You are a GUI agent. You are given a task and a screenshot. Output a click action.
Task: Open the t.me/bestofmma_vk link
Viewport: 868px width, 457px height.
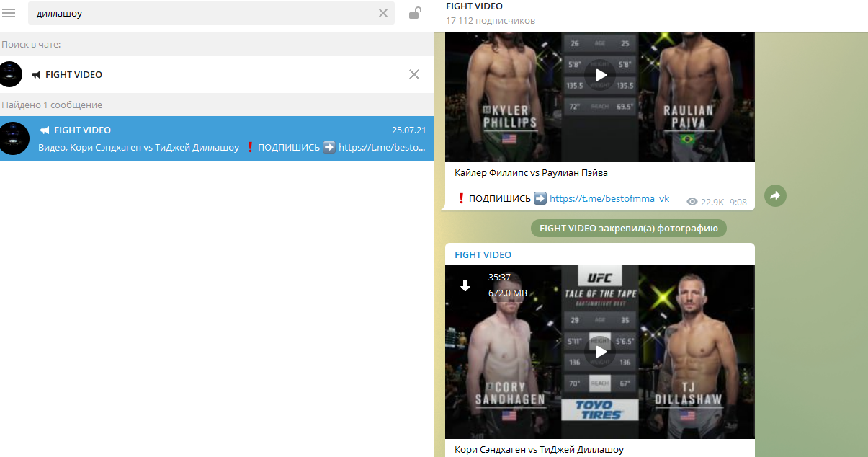point(609,199)
